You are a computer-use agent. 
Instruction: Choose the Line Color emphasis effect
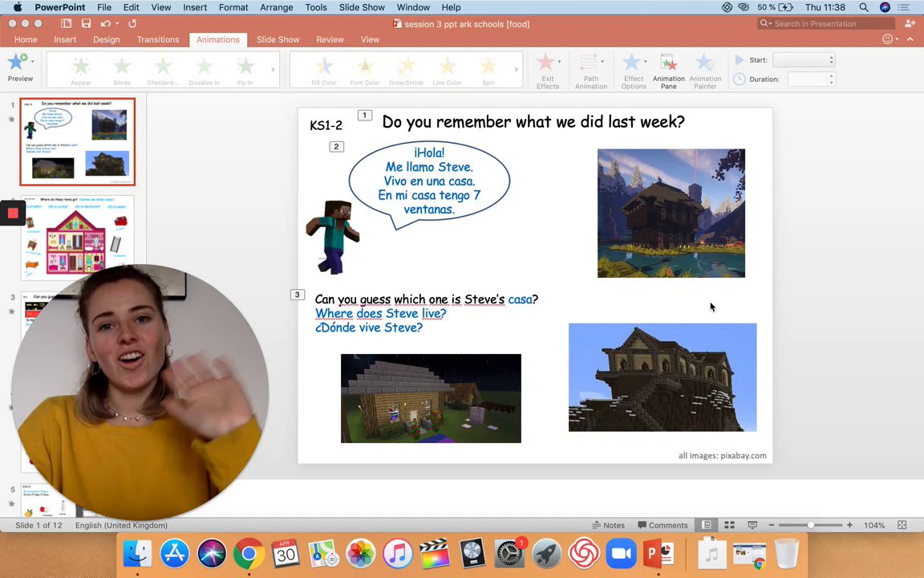pyautogui.click(x=448, y=70)
